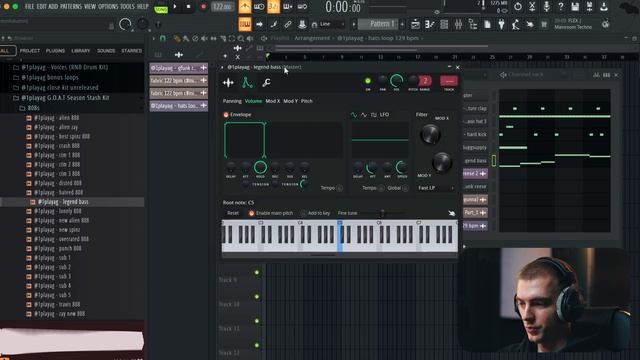The height and width of the screenshot is (360, 640).
Task: Toggle the envelope Tempo switch
Action: (x=340, y=188)
